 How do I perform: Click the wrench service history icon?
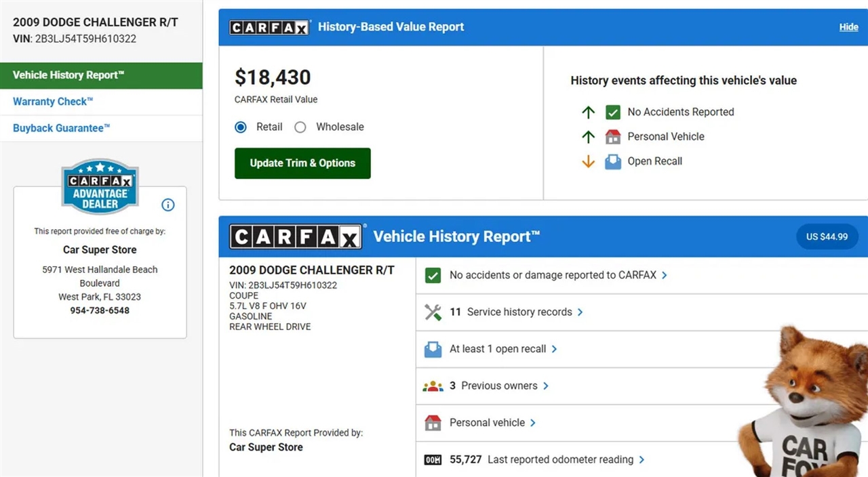[433, 312]
